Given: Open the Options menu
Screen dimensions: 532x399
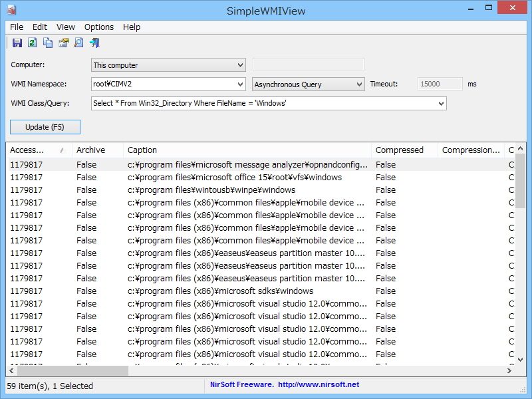Looking at the screenshot, I should 98,27.
